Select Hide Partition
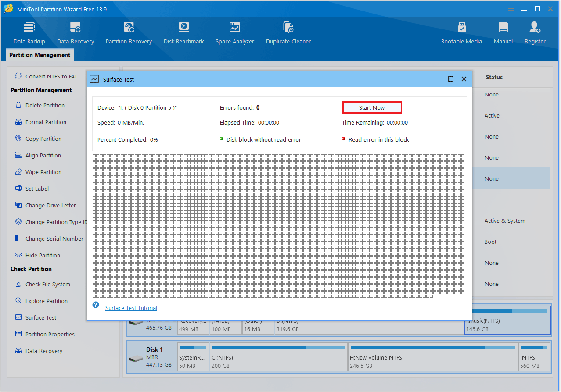Screen dimensions: 561x392 [x=37, y=255]
